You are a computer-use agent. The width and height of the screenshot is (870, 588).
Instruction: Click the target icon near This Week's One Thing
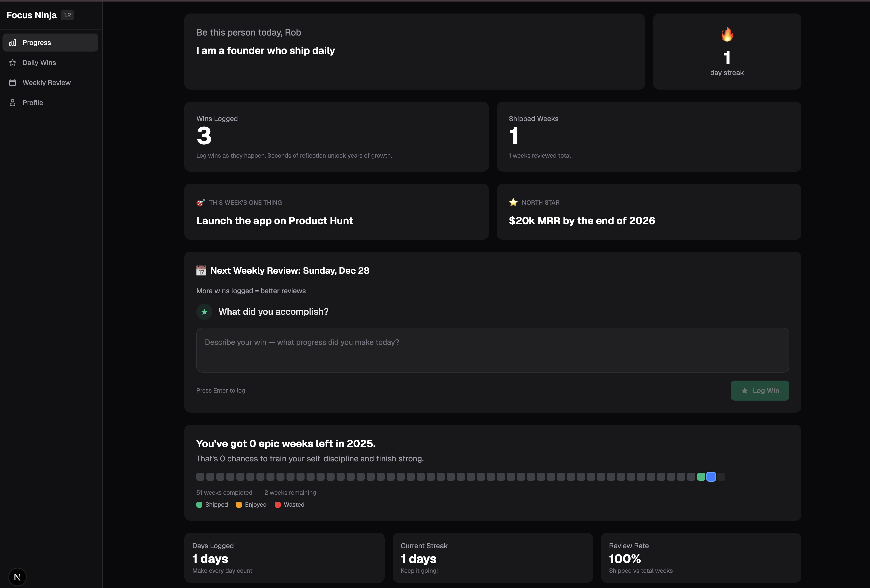[x=201, y=202]
